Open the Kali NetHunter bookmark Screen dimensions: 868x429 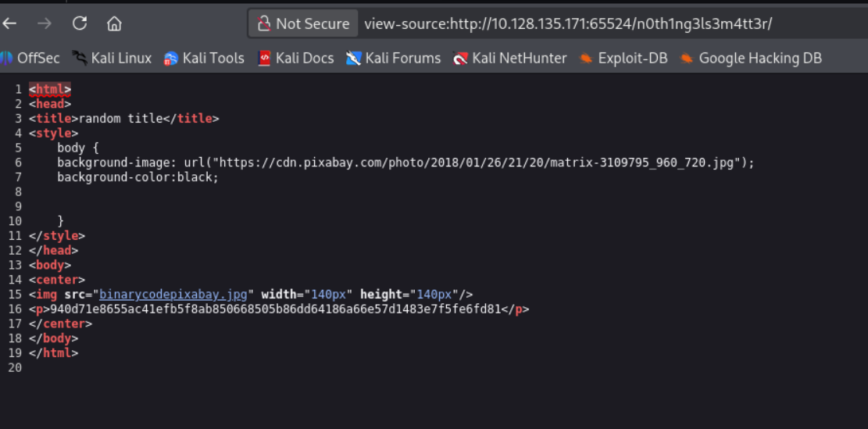(510, 58)
